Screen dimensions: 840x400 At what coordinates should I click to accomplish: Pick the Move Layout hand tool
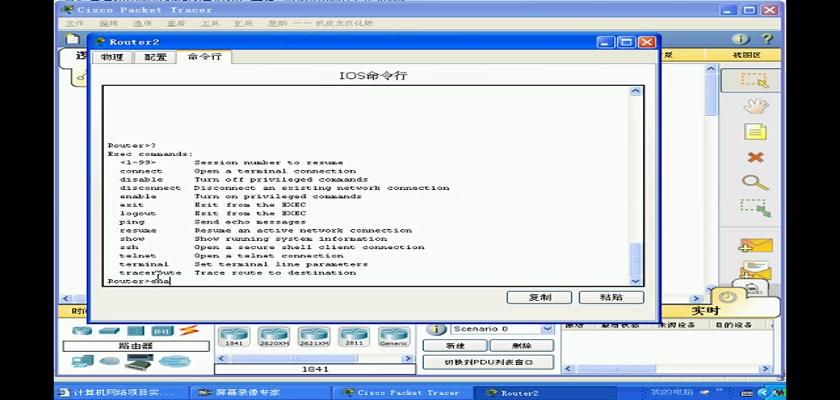(x=755, y=106)
